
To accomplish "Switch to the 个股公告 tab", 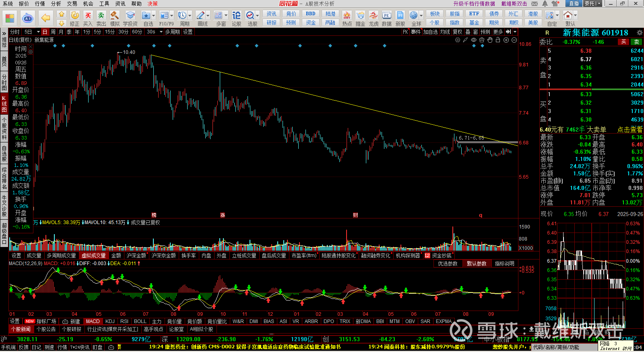I will point(46,329).
